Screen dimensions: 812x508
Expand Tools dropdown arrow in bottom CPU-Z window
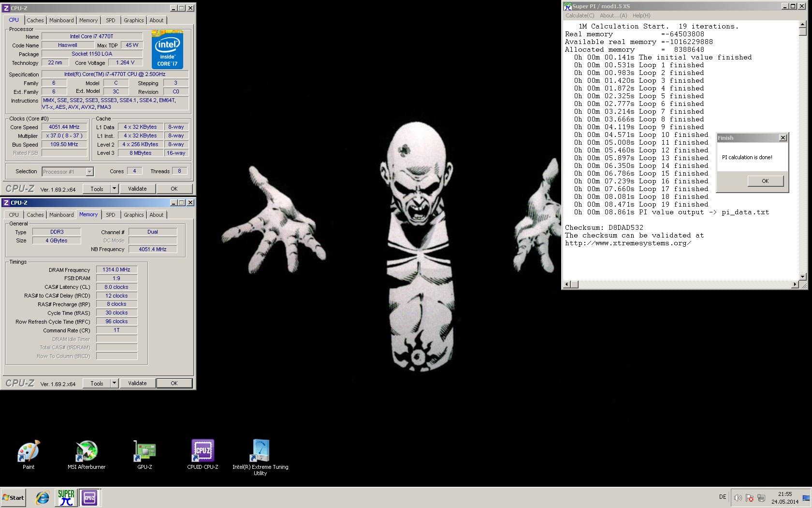115,383
